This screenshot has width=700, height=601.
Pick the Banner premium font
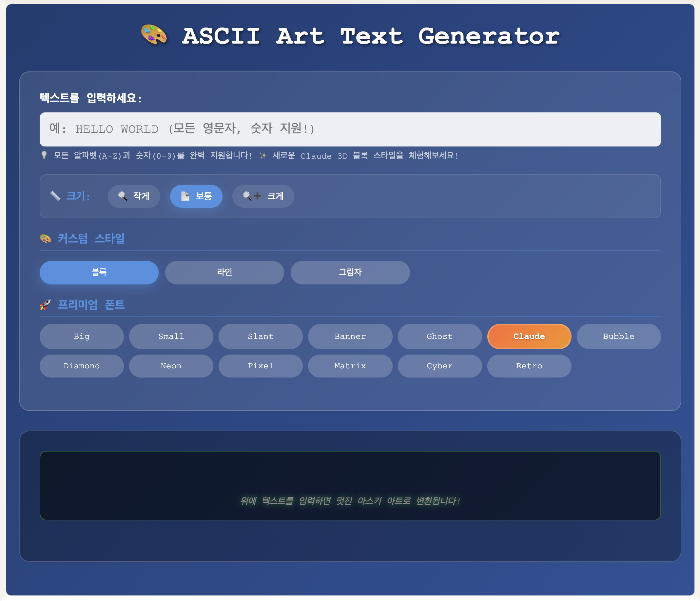350,337
